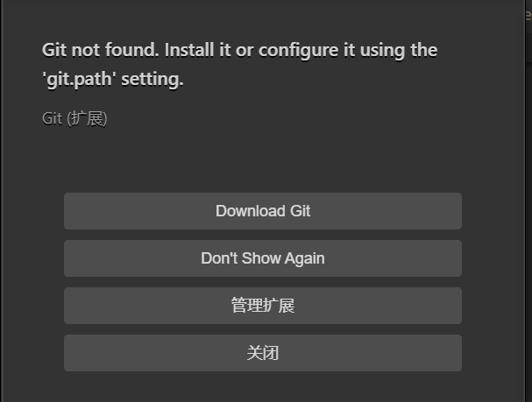Screen dimensions: 532x402
Task: Click the 'Git not found' message text
Action: click(239, 64)
